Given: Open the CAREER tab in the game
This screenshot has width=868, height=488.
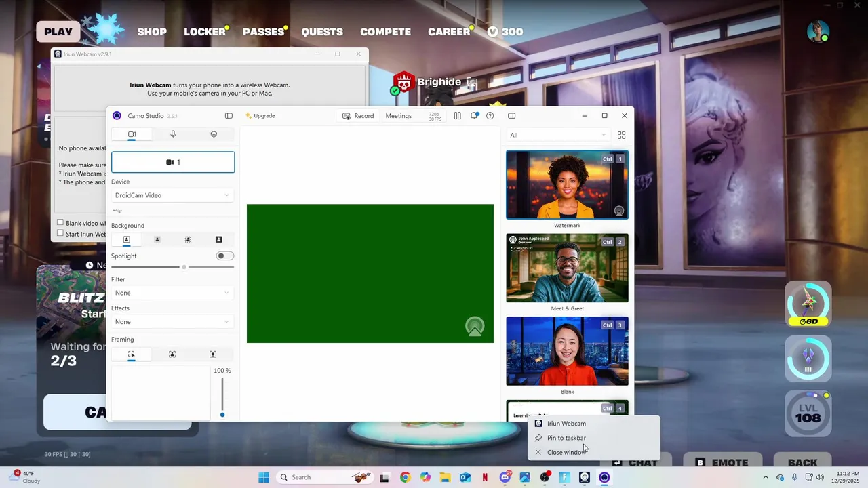Looking at the screenshot, I should 449,32.
